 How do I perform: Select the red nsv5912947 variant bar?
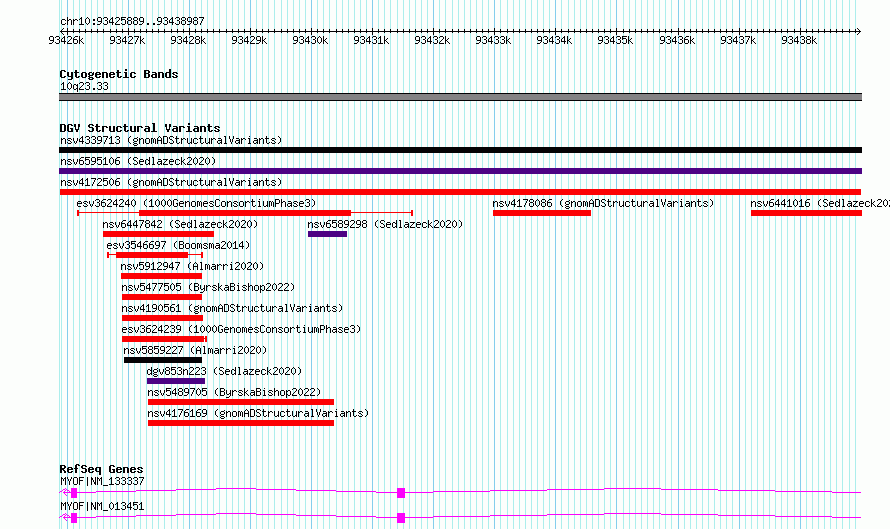point(162,276)
